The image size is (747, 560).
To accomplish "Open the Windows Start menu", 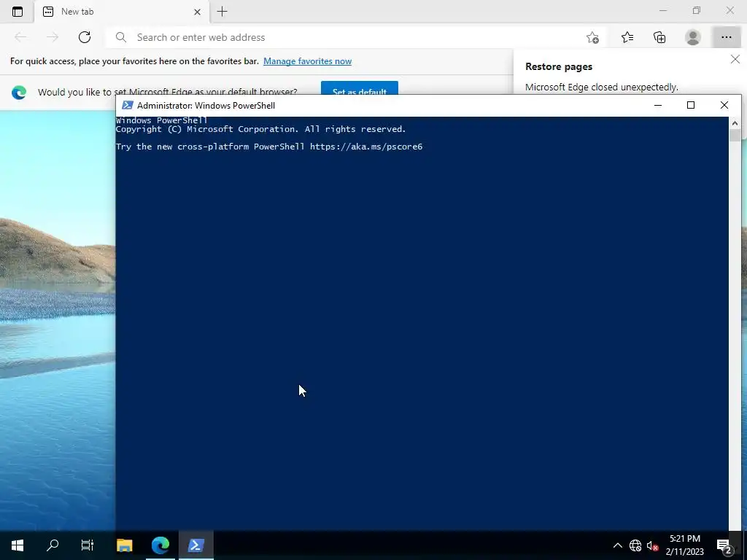I will [18, 545].
